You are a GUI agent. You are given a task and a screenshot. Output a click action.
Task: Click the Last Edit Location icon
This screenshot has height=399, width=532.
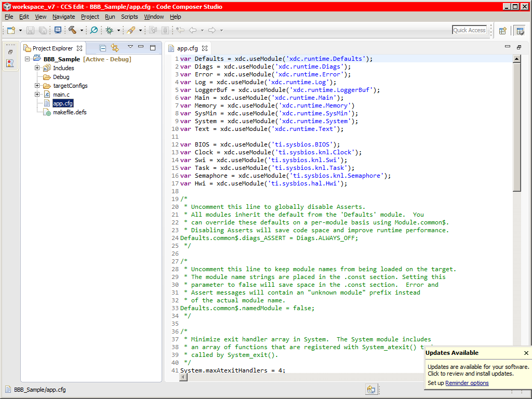point(180,30)
